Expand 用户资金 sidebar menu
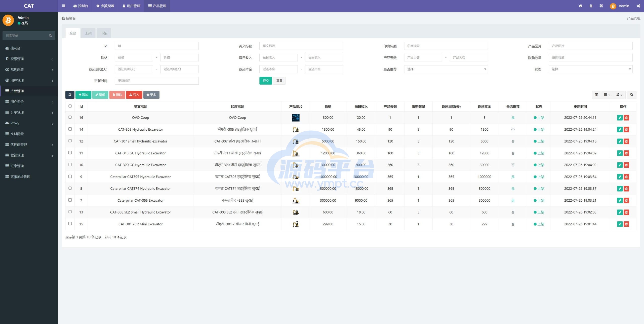 [29, 102]
